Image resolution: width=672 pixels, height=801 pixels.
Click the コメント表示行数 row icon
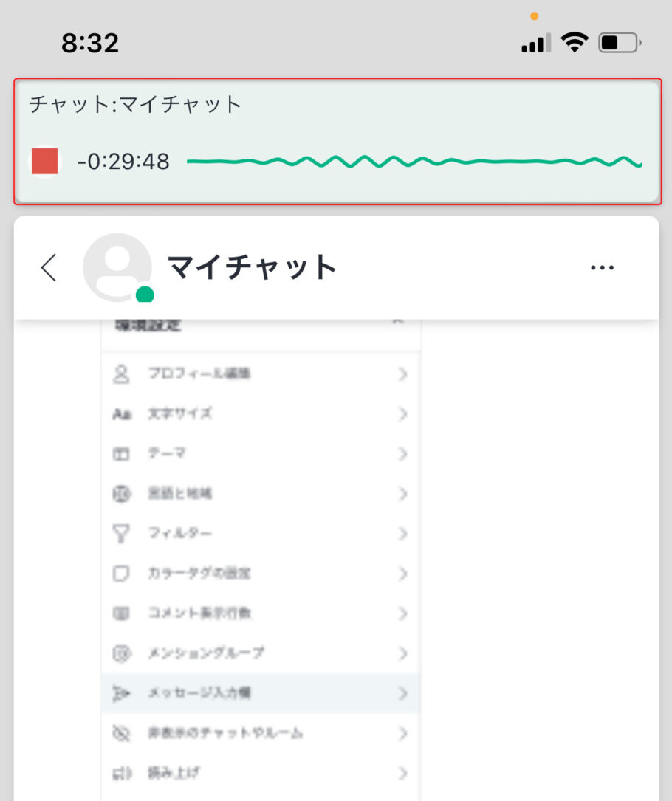tap(121, 613)
